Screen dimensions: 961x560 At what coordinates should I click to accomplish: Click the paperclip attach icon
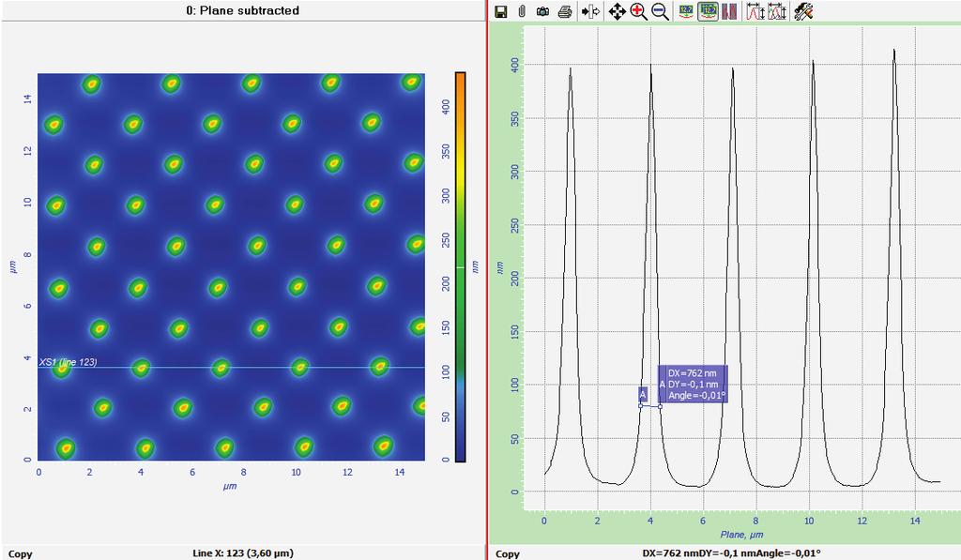coord(522,11)
